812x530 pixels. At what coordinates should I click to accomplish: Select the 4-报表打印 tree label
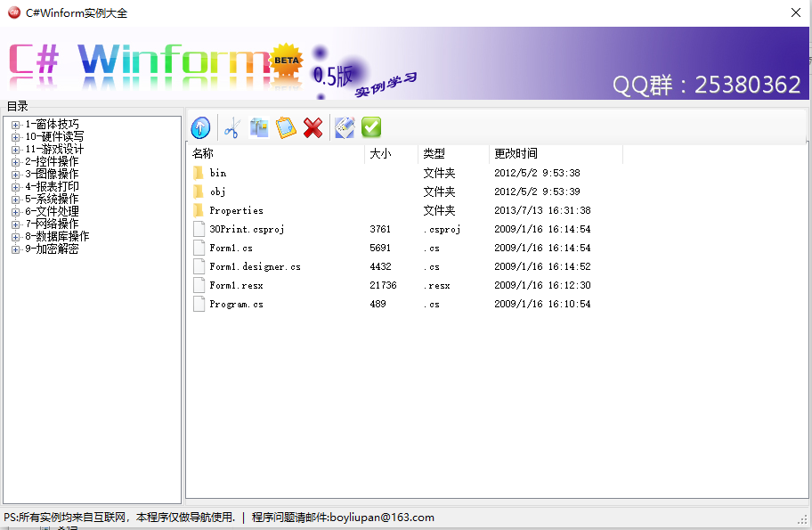click(52, 186)
